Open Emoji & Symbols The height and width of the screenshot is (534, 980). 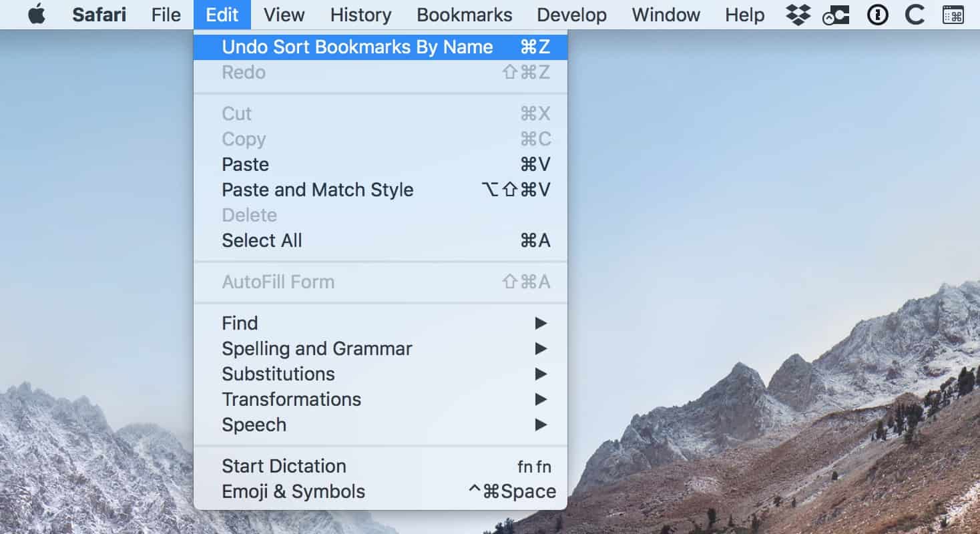pyautogui.click(x=380, y=491)
